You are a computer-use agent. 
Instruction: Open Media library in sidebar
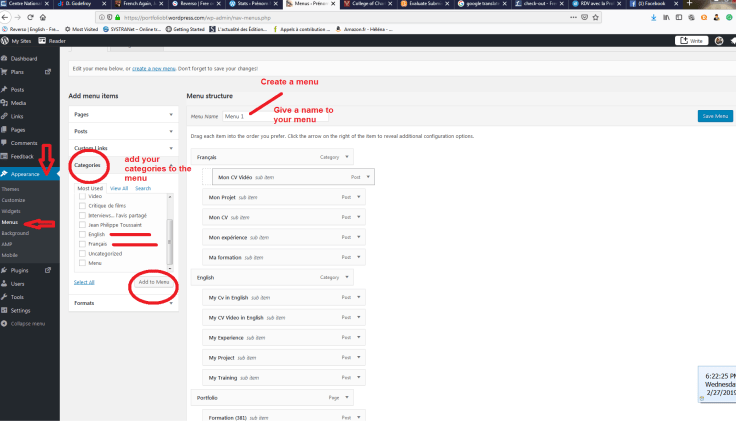pyautogui.click(x=19, y=102)
